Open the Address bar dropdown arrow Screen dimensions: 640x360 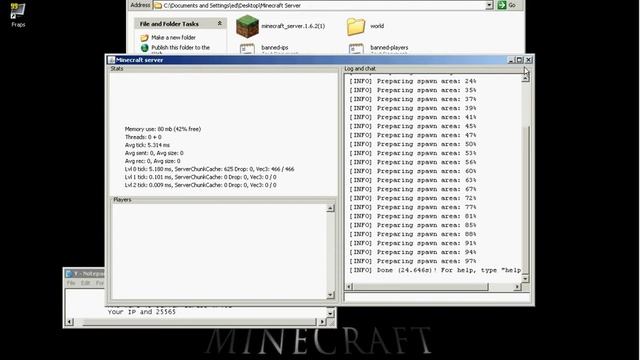click(x=489, y=5)
